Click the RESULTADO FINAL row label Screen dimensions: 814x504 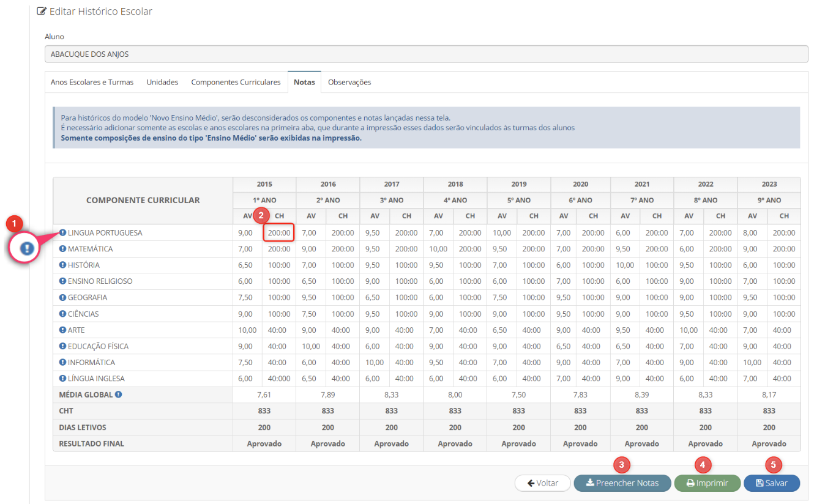[91, 443]
